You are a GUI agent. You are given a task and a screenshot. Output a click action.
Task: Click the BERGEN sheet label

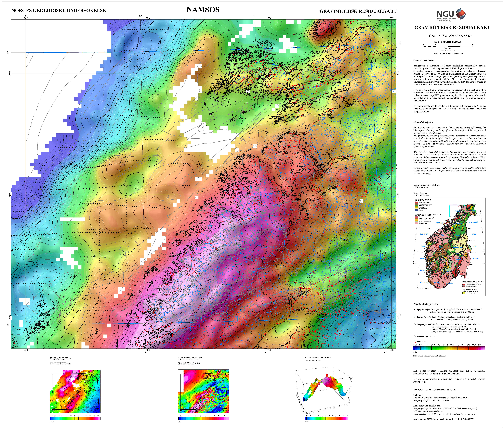423,258
